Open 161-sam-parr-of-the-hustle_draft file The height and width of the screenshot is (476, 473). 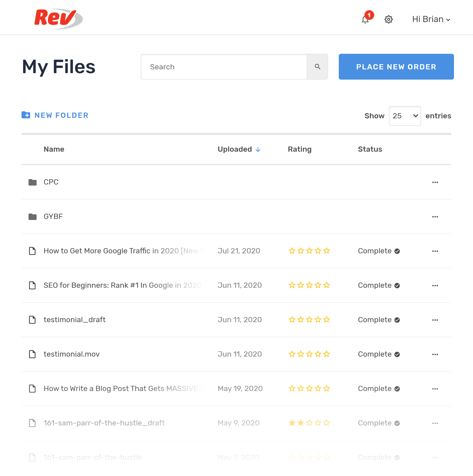(104, 423)
